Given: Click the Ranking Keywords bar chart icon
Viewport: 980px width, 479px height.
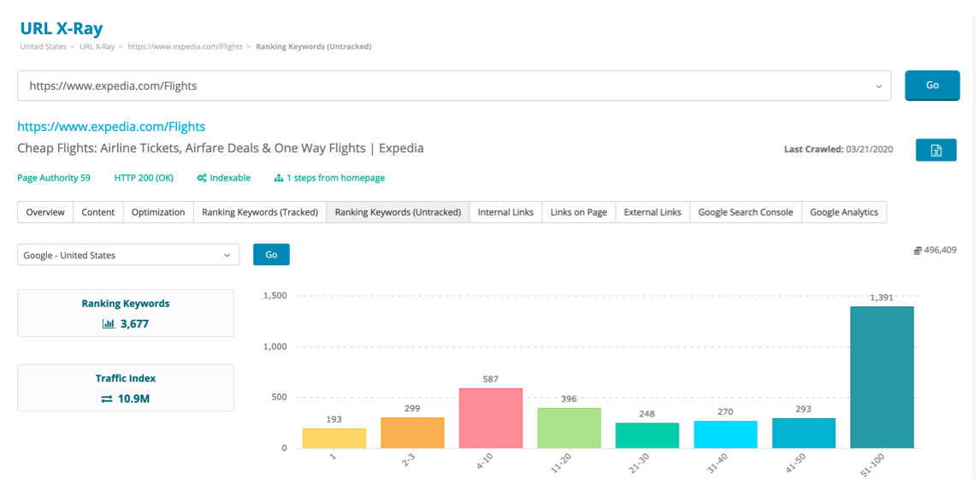Looking at the screenshot, I should point(109,324).
